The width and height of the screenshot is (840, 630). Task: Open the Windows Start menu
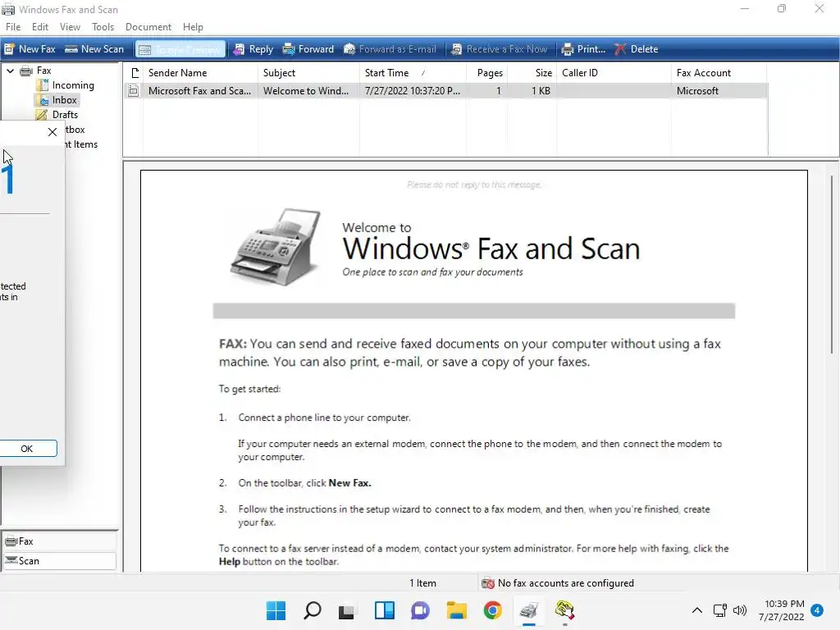click(x=276, y=610)
